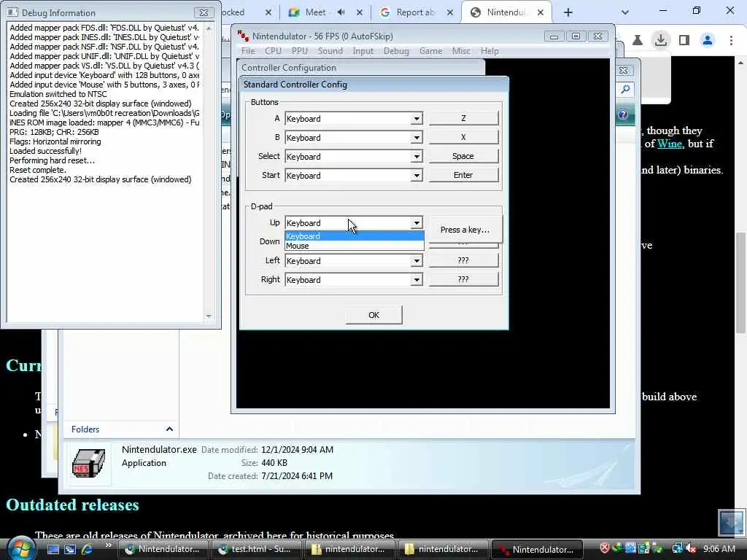Open new Chrome tab plus button
The height and width of the screenshot is (560, 747).
pyautogui.click(x=568, y=12)
